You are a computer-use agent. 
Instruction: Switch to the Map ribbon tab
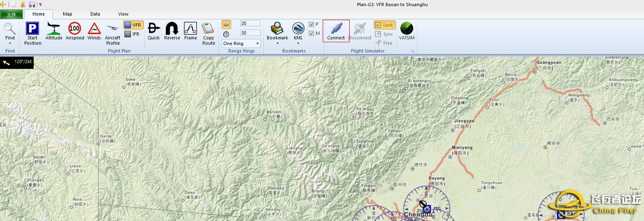coord(67,14)
